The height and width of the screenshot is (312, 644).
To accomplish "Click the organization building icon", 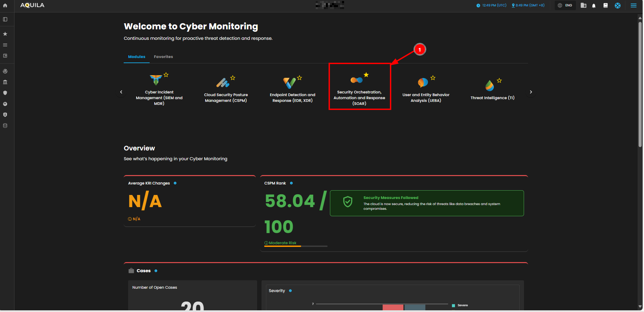I will coord(583,5).
